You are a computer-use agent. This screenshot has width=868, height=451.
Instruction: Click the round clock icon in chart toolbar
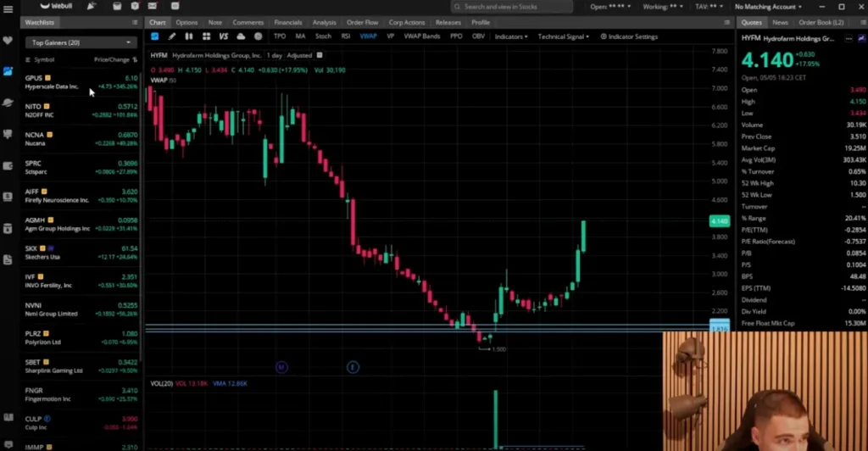point(258,36)
